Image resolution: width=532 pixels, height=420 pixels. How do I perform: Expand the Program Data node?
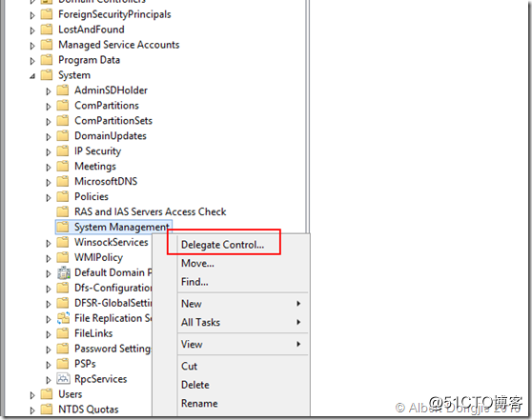[x=32, y=61]
